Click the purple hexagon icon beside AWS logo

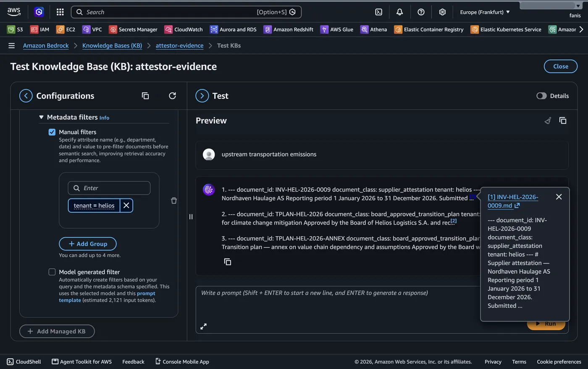coord(39,12)
